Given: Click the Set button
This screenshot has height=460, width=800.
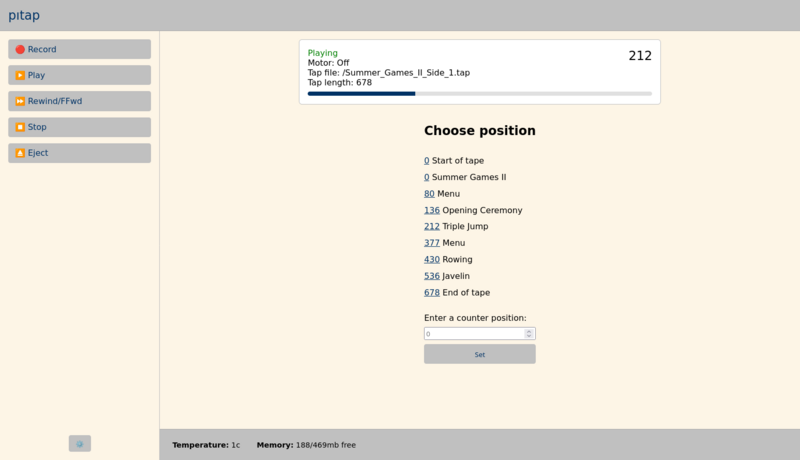Looking at the screenshot, I should point(480,354).
